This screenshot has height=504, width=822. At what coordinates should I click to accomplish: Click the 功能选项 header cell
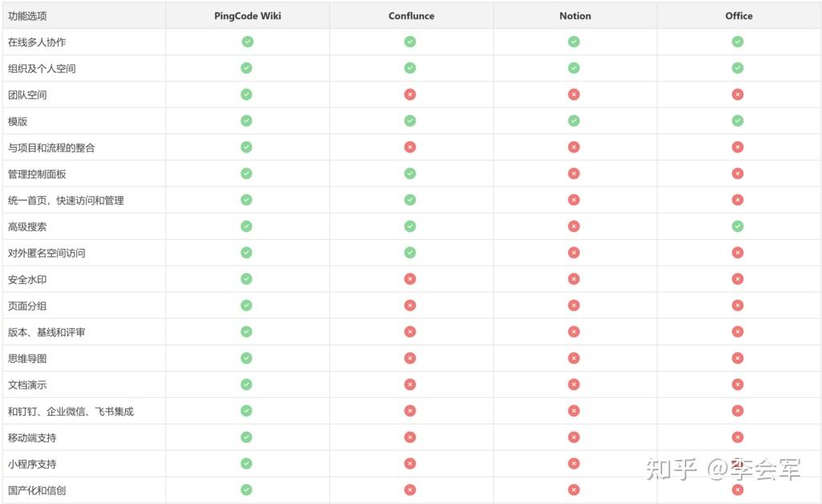[x=27, y=15]
